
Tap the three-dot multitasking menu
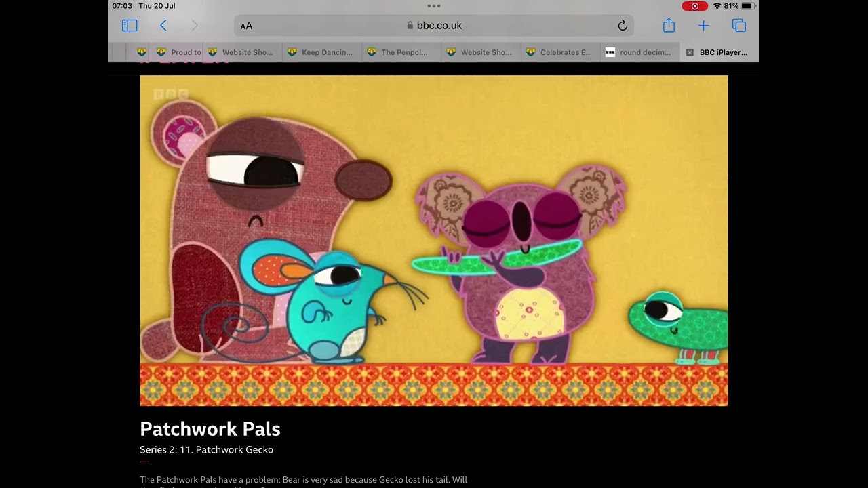(434, 6)
